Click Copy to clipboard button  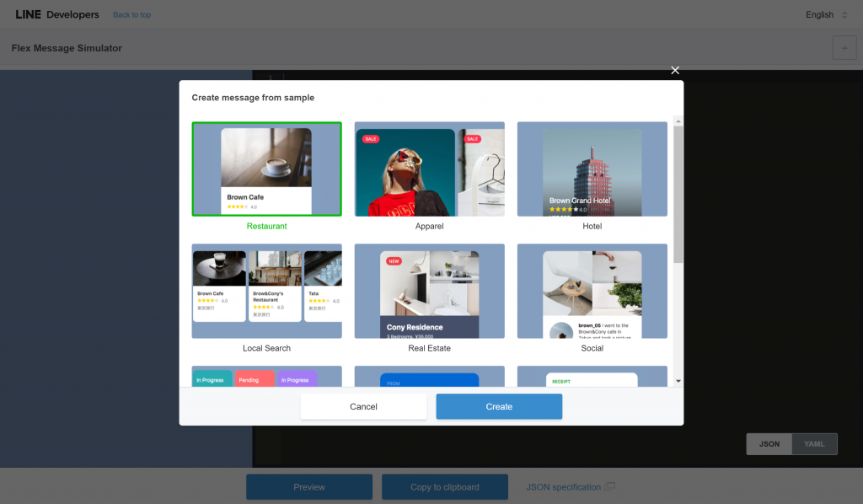point(445,487)
